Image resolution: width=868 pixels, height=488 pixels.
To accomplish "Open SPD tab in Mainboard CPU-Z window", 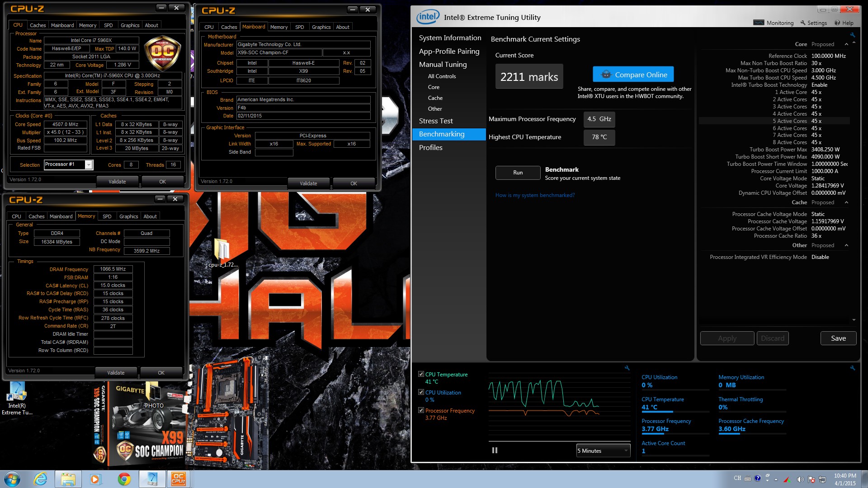I will pyautogui.click(x=299, y=27).
